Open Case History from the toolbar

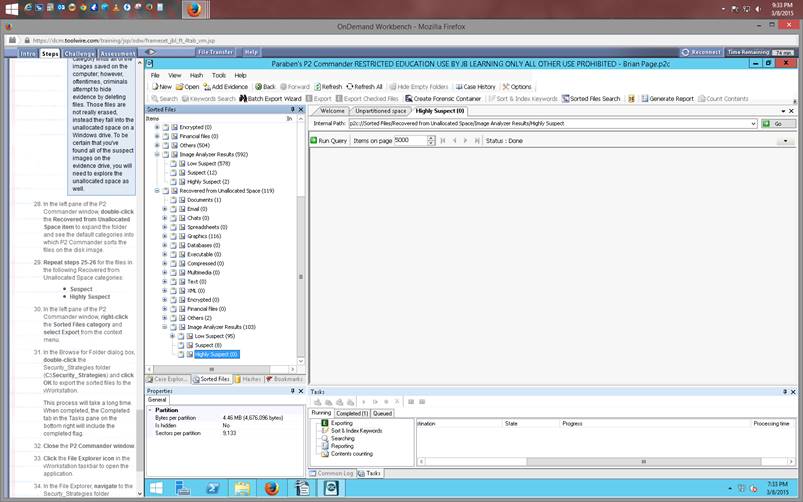475,87
